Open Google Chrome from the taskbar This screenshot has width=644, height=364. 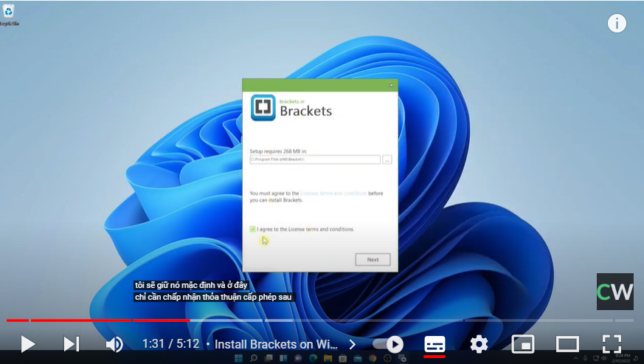tap(373, 358)
